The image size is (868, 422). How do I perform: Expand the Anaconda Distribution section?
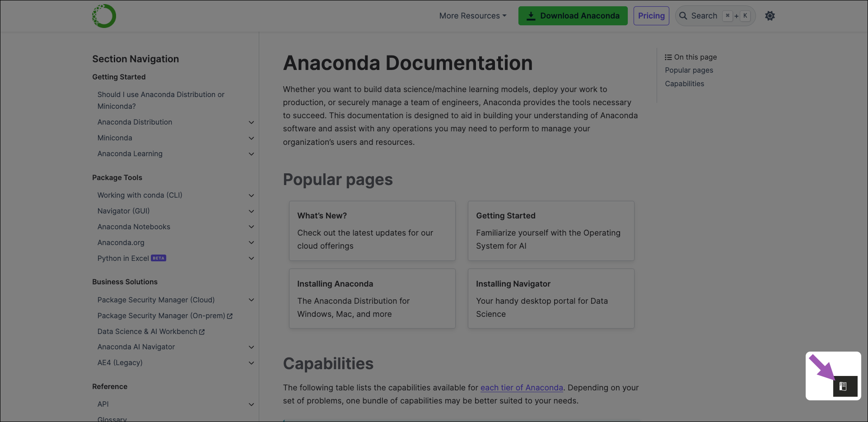(x=252, y=122)
